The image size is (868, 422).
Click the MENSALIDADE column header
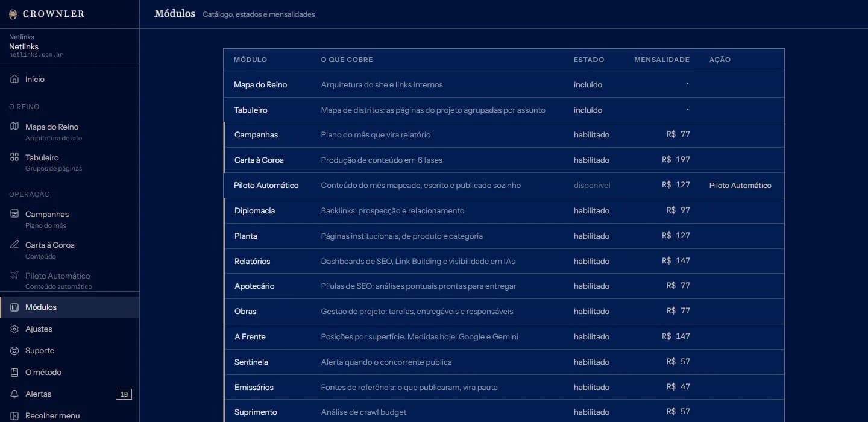click(662, 60)
